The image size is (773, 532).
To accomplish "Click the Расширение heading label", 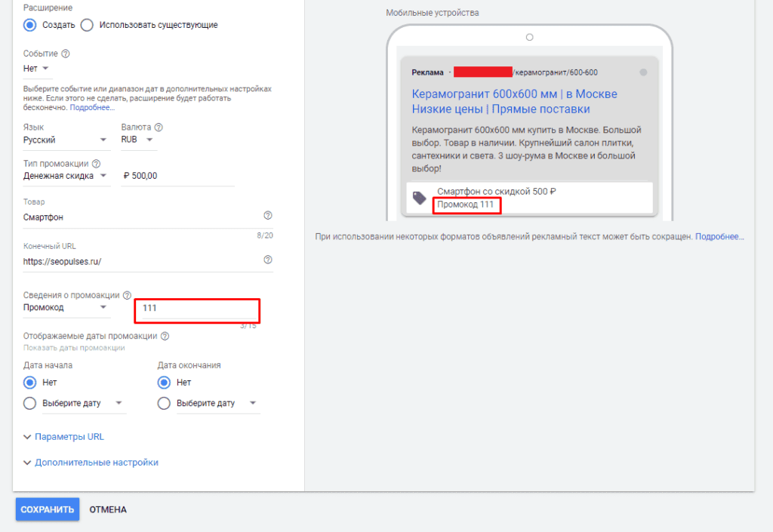I will pos(48,8).
